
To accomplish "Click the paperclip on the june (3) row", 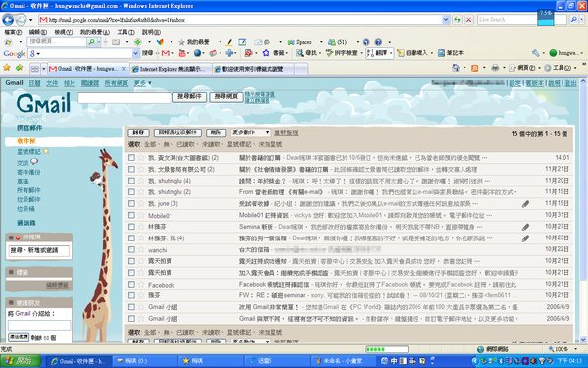I will click(525, 204).
